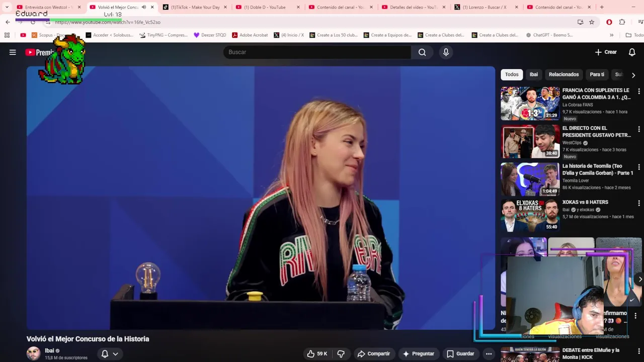
Task: Close the TikTok browser tab
Action: coord(225,7)
